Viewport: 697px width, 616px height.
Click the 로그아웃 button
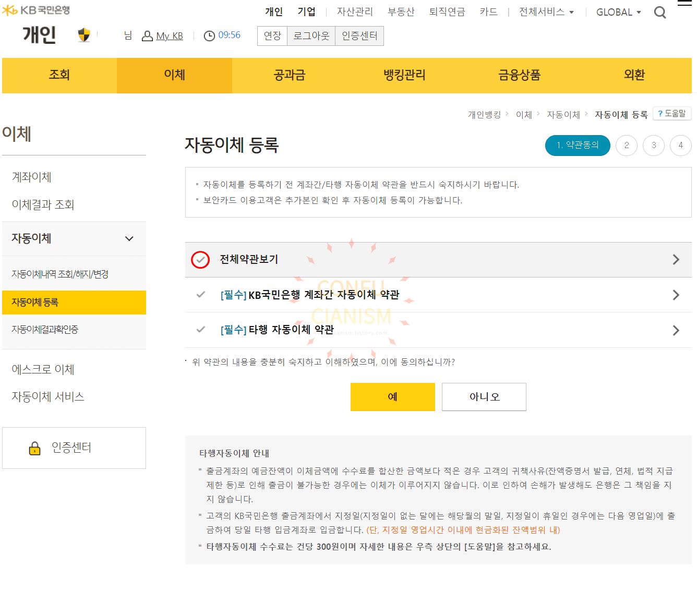(x=311, y=36)
